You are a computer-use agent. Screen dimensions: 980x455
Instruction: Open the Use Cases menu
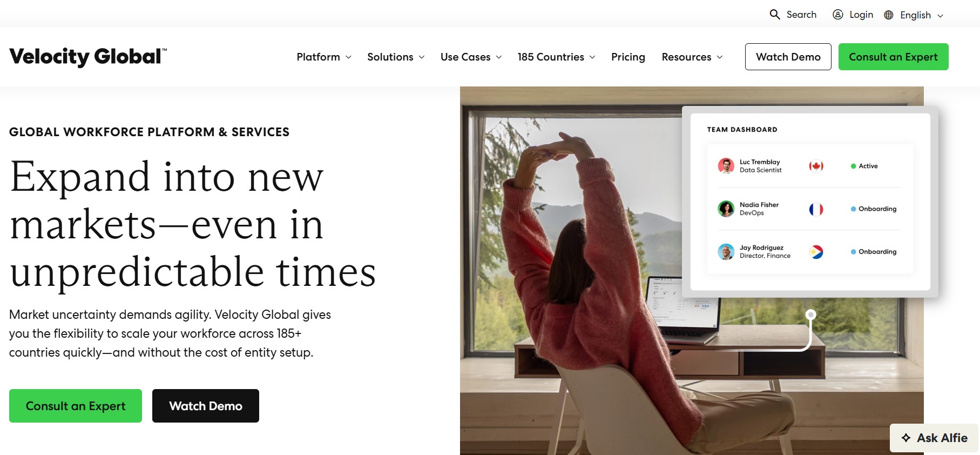point(471,57)
